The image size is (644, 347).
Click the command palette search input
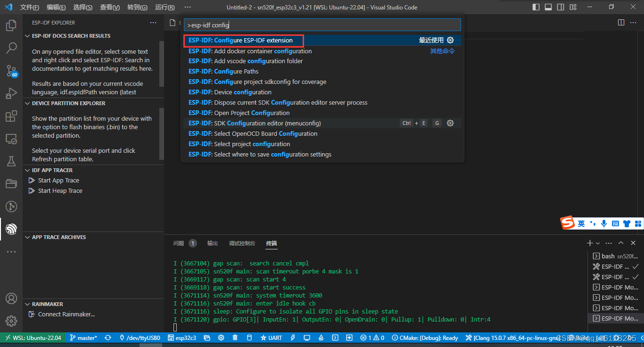pos(322,25)
